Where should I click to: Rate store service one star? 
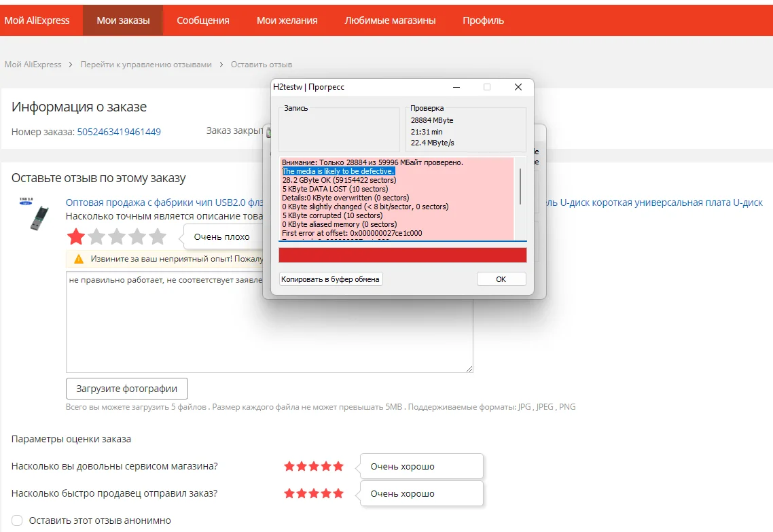click(289, 466)
